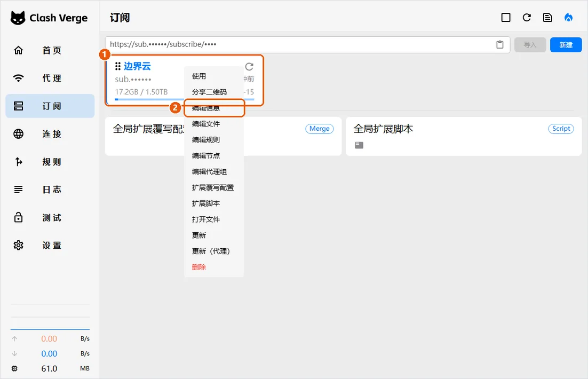The height and width of the screenshot is (379, 588).
Task: Open runtime config document icon in header
Action: [547, 18]
